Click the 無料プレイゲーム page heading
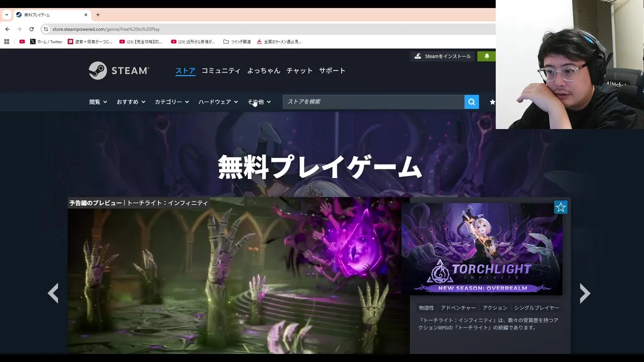Screen dimensions: 644x362 click(x=319, y=167)
